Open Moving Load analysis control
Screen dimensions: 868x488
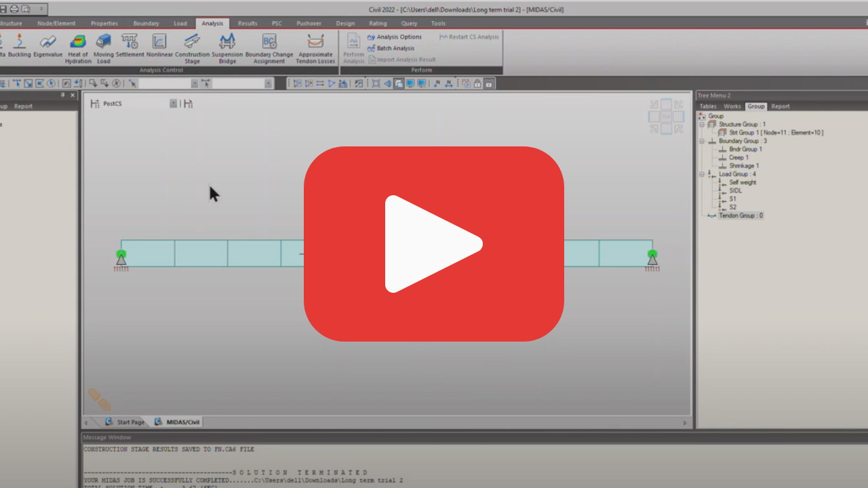[103, 49]
